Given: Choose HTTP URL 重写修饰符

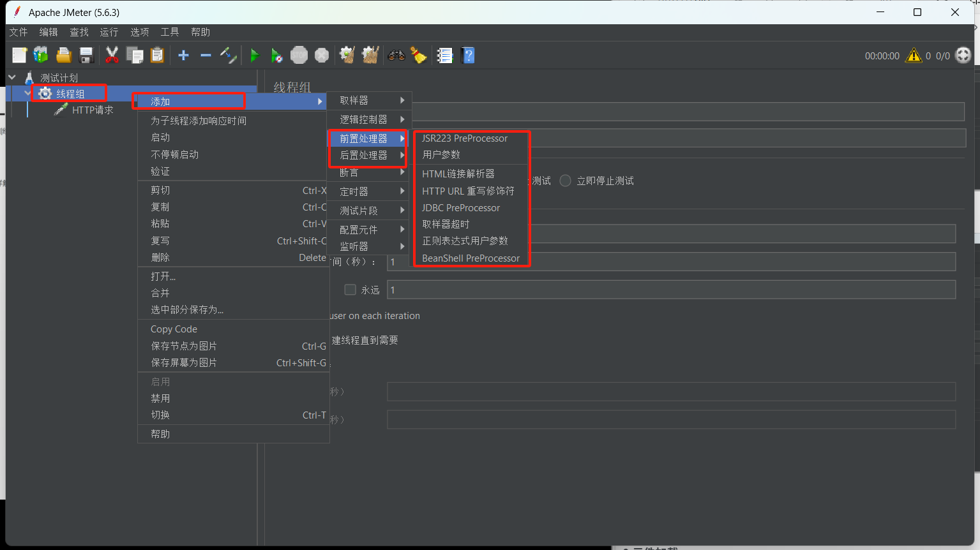Looking at the screenshot, I should pos(472,191).
